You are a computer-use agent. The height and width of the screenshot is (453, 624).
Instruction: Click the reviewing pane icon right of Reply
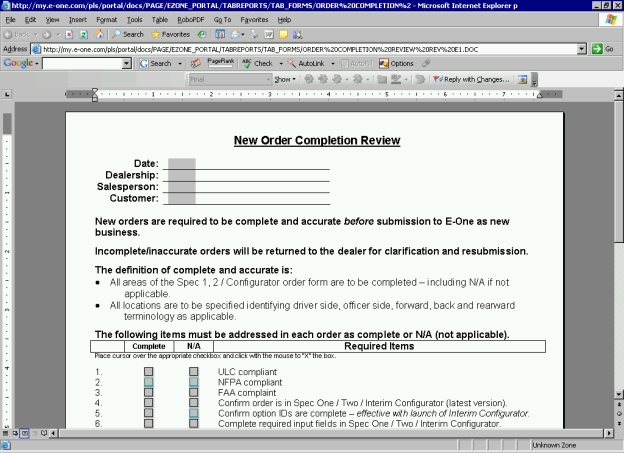pos(523,80)
